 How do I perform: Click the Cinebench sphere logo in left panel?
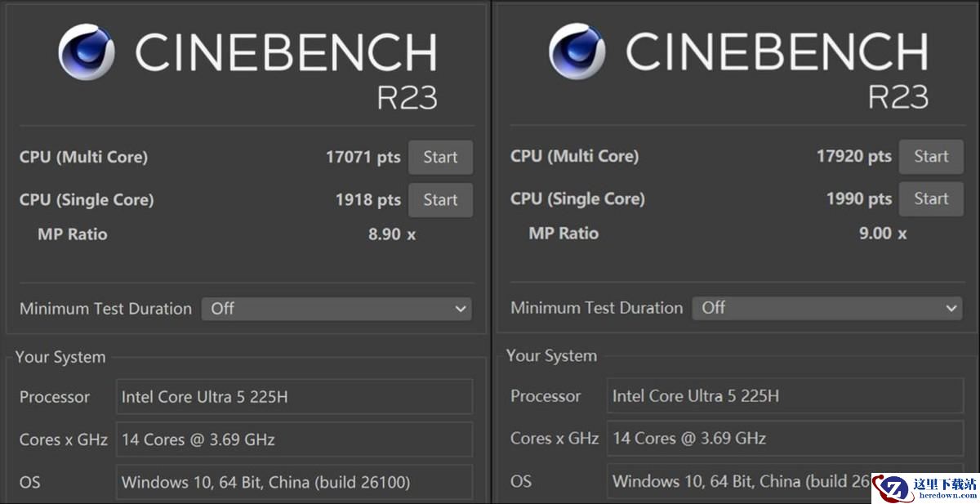[x=87, y=52]
